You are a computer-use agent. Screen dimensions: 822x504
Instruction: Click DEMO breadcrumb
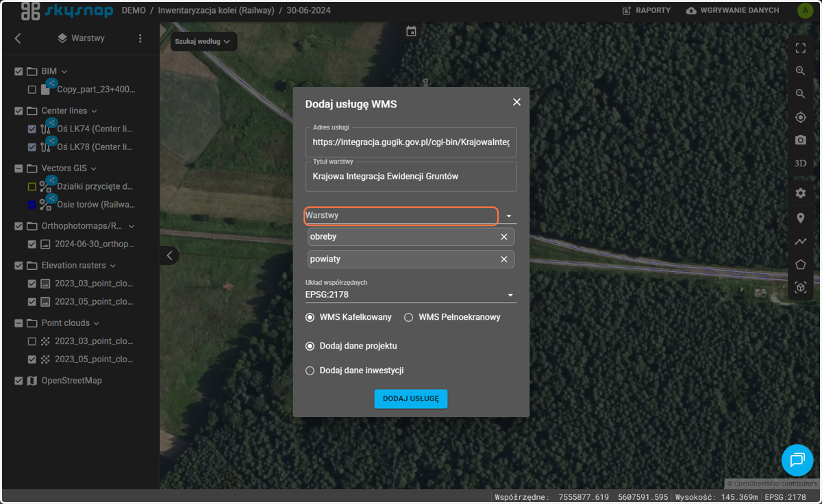(x=134, y=11)
